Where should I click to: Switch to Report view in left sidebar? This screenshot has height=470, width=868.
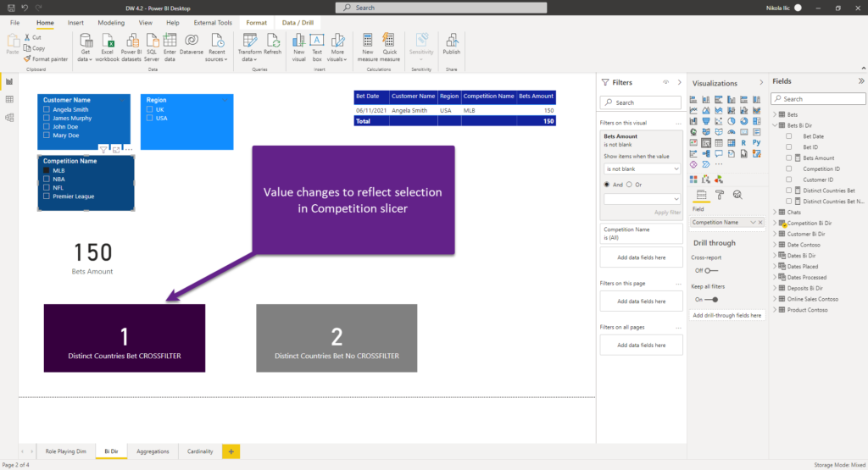click(x=9, y=82)
